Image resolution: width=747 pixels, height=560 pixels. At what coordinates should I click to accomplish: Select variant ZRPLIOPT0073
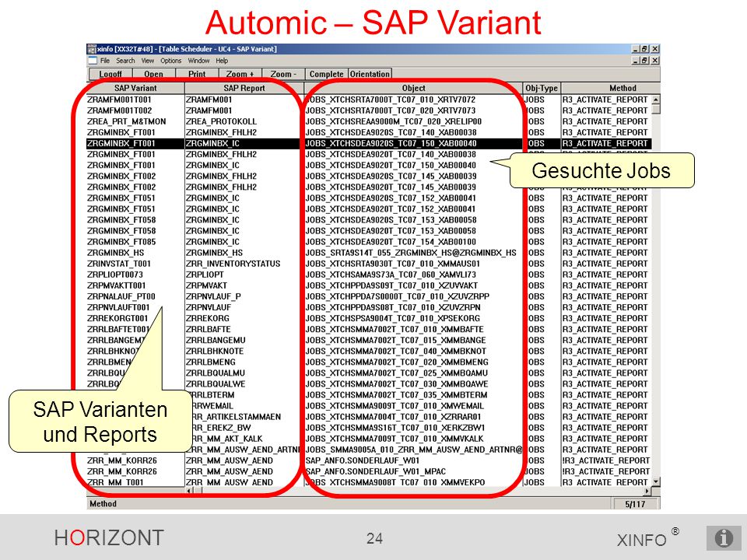click(115, 275)
